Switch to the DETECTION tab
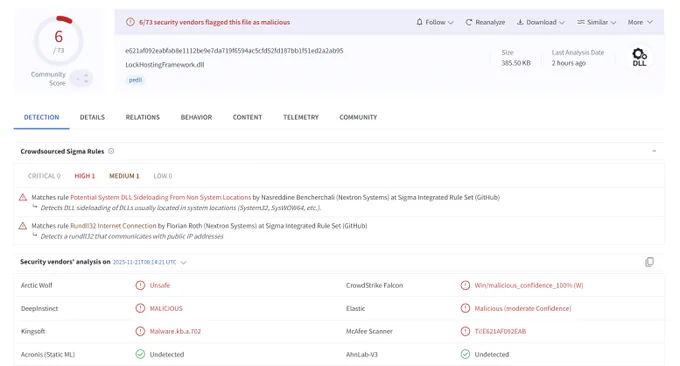The width and height of the screenshot is (680, 366). point(42,118)
